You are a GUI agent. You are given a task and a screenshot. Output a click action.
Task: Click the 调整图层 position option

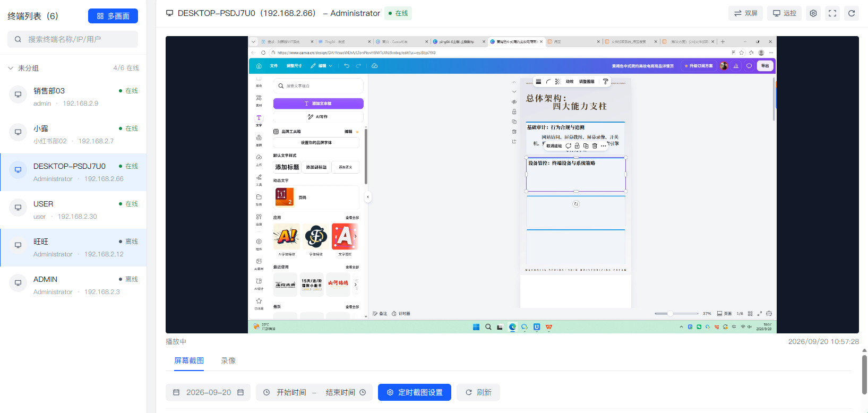pos(587,82)
